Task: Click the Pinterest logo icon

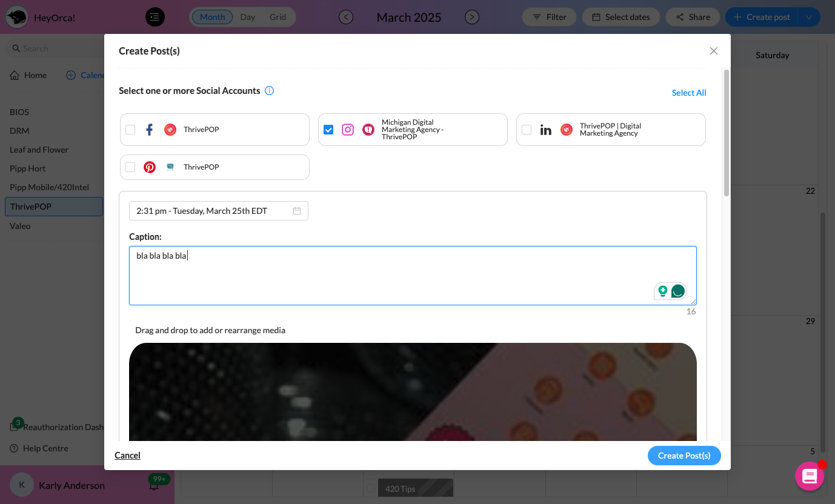Action: [150, 167]
